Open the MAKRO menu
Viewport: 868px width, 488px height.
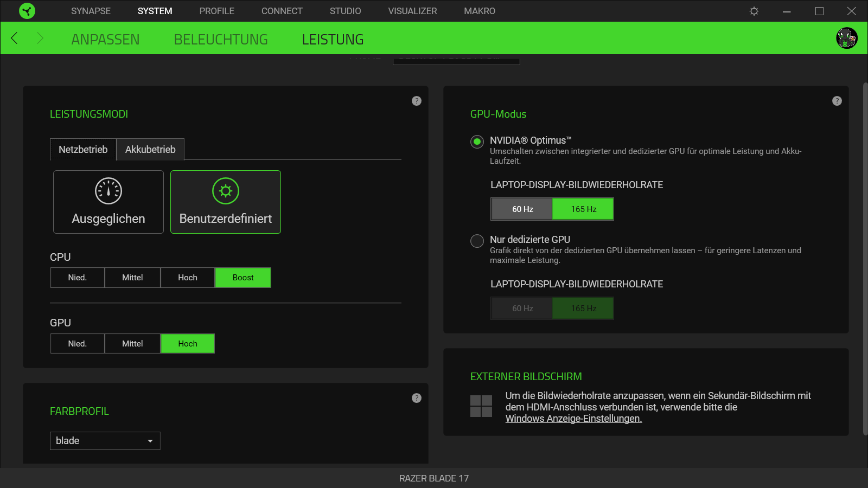click(480, 11)
